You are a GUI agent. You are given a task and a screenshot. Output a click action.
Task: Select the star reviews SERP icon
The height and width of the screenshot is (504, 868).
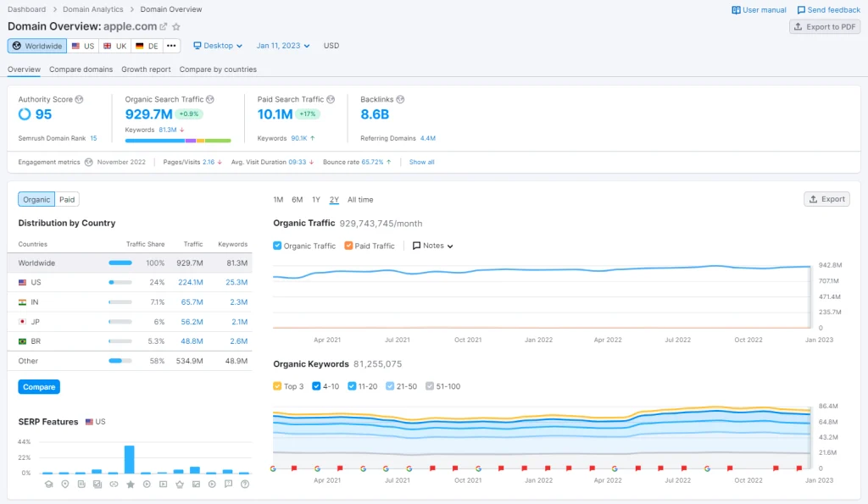click(x=131, y=484)
